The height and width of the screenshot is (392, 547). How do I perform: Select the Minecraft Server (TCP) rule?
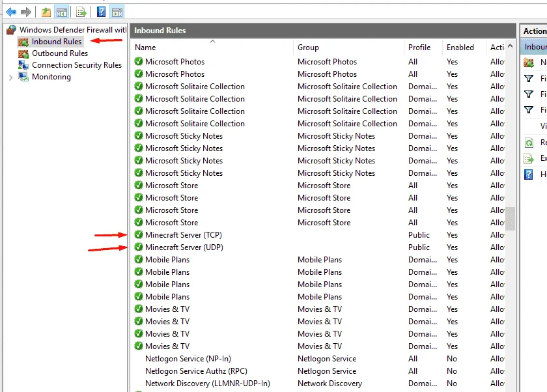(184, 235)
